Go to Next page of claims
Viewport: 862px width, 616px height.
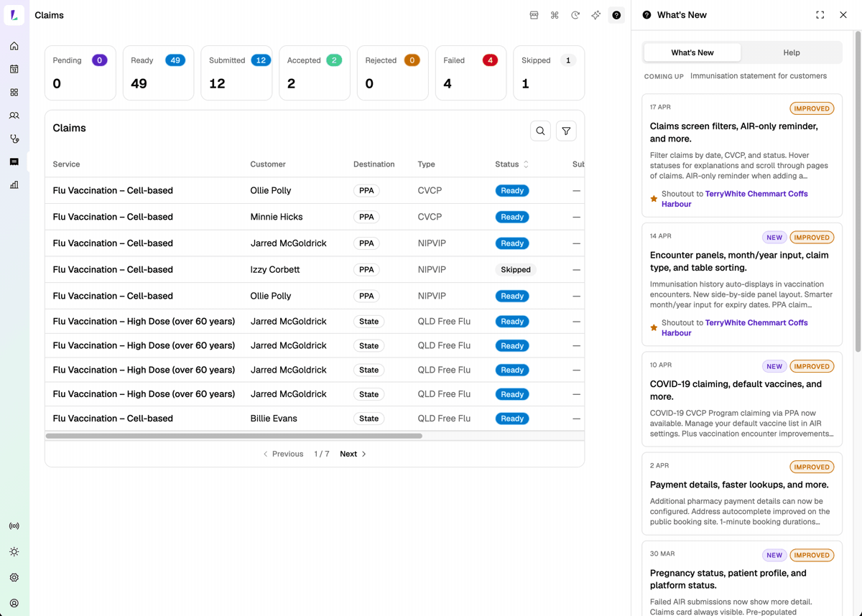(x=353, y=454)
